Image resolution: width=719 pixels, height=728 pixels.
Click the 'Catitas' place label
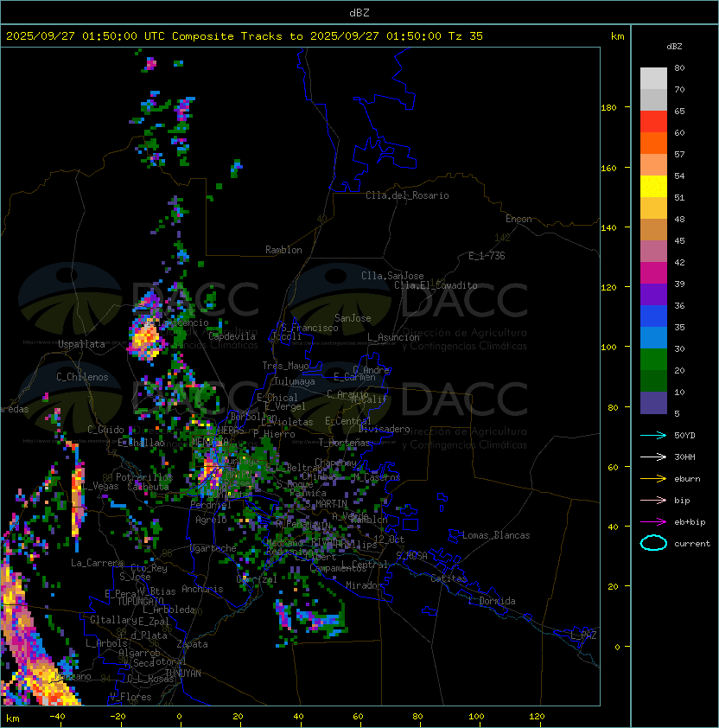[x=449, y=578]
